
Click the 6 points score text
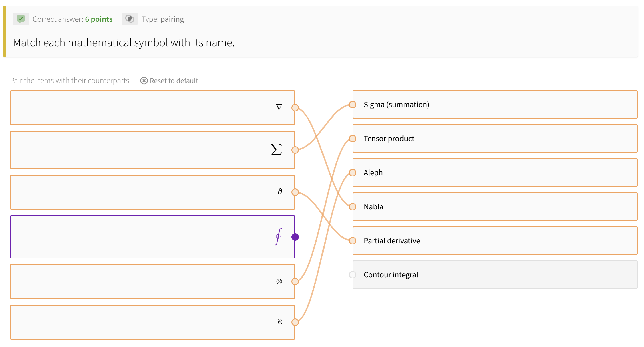pos(99,19)
